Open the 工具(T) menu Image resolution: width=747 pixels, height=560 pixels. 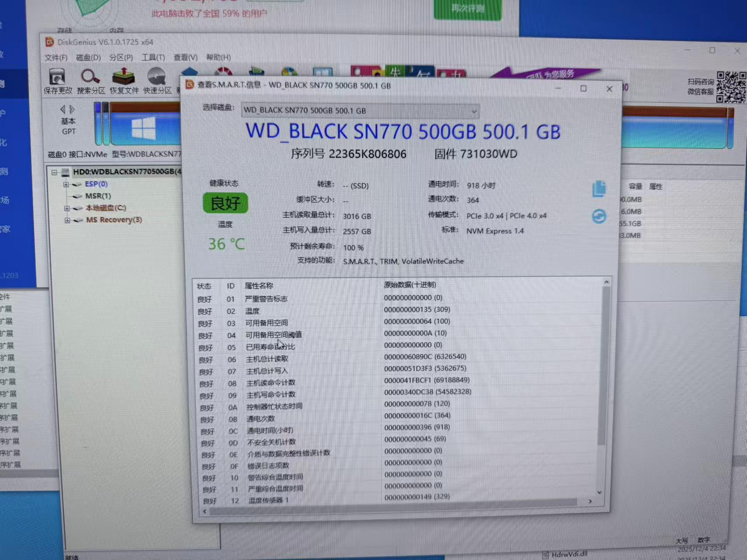tap(153, 58)
